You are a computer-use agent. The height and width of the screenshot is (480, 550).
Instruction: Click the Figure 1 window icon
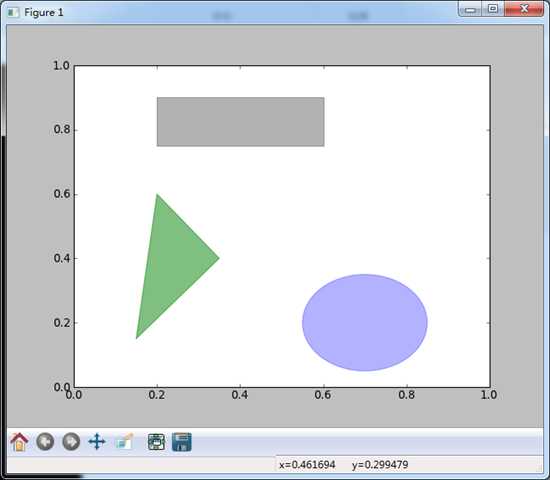click(x=13, y=13)
